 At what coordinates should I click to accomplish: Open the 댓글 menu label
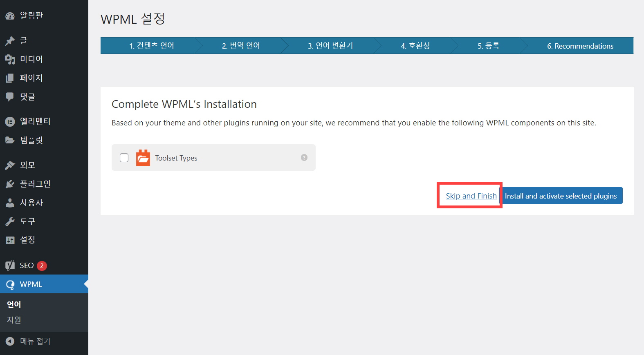pos(27,97)
